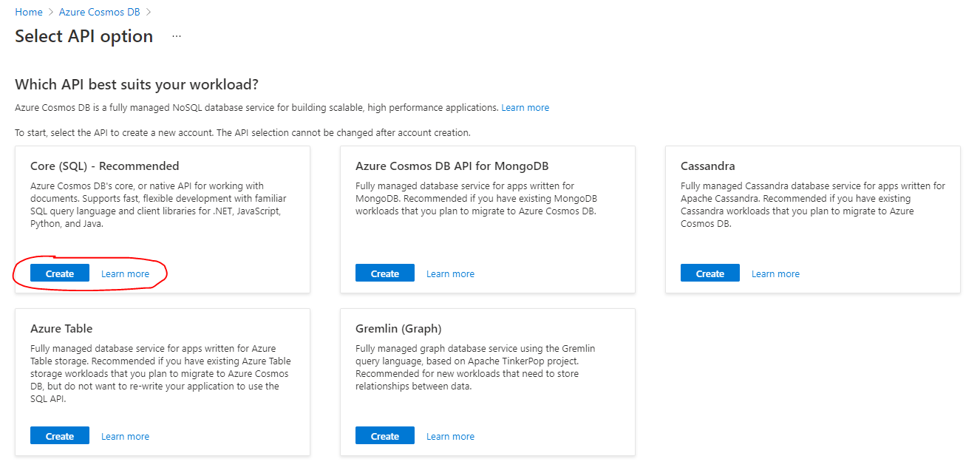980x473 pixels.
Task: Open Learn more for Azure Table
Action: point(125,436)
